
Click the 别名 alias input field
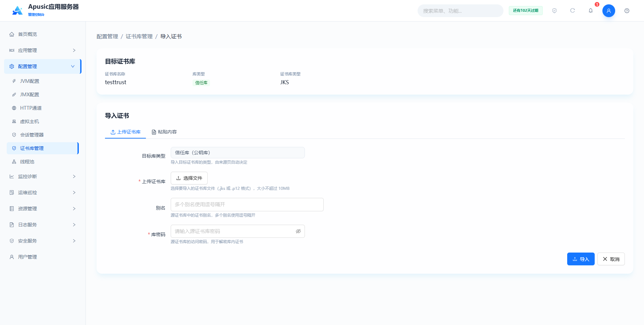pyautogui.click(x=247, y=205)
